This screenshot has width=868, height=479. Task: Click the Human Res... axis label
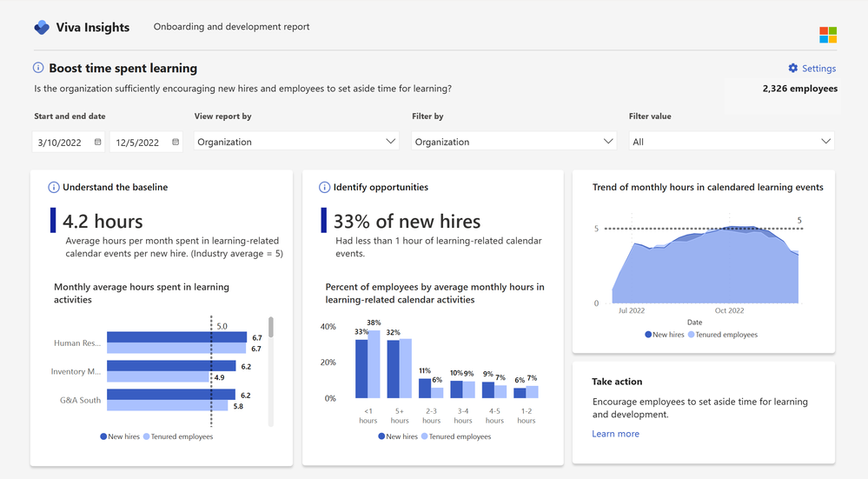point(77,343)
